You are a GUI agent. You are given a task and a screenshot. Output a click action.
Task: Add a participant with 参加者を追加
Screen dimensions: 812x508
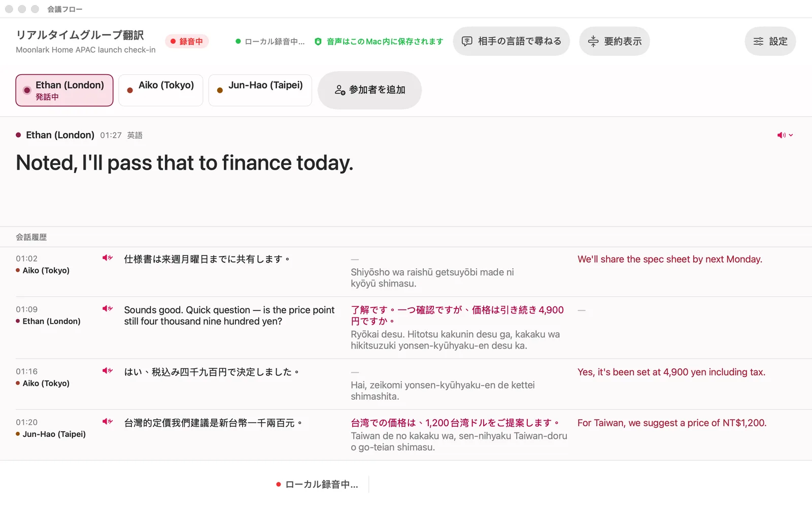pos(369,90)
